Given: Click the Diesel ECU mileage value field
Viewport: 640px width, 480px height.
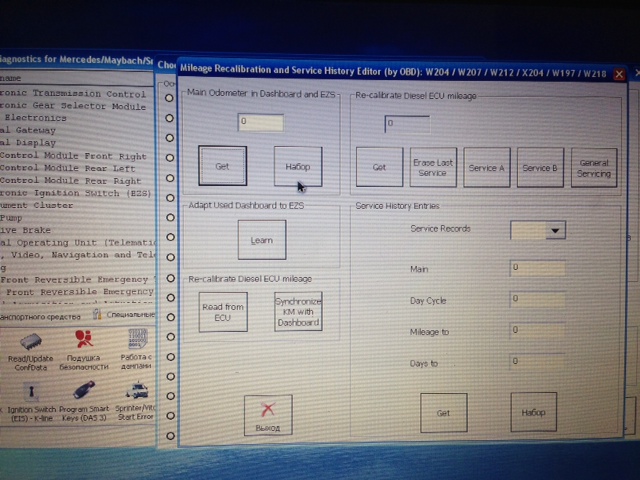Looking at the screenshot, I should point(407,124).
